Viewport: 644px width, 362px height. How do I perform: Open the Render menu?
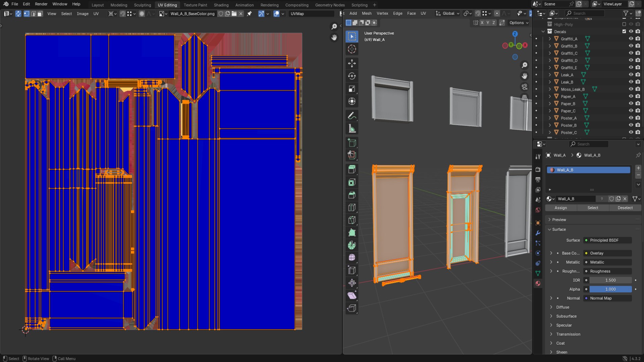[41, 4]
